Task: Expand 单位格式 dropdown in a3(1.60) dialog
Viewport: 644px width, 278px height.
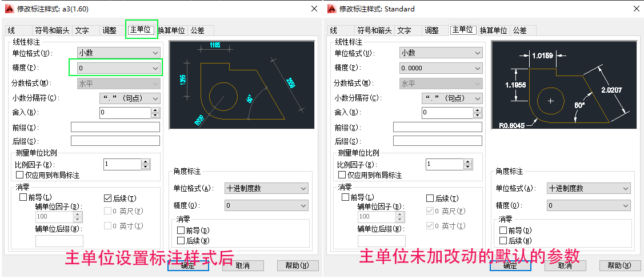Action: coord(119,53)
